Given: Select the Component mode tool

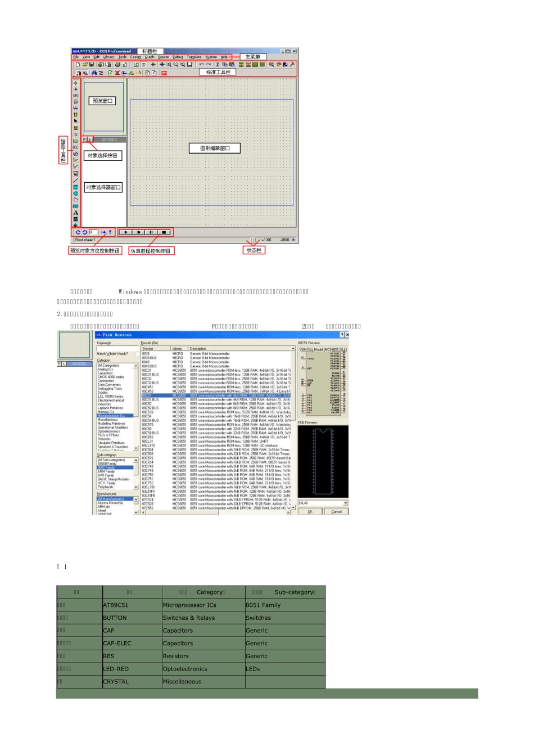Looking at the screenshot, I should [76, 83].
